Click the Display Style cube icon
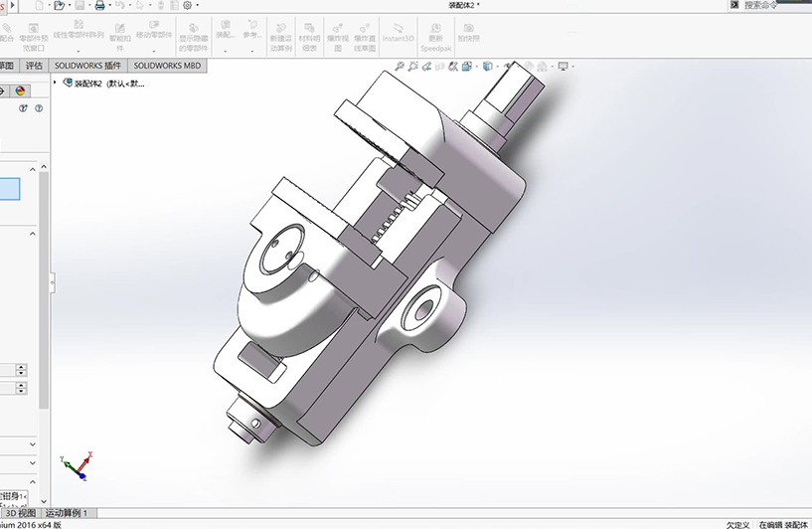Viewport: 812px width, 529px height. coord(487,67)
